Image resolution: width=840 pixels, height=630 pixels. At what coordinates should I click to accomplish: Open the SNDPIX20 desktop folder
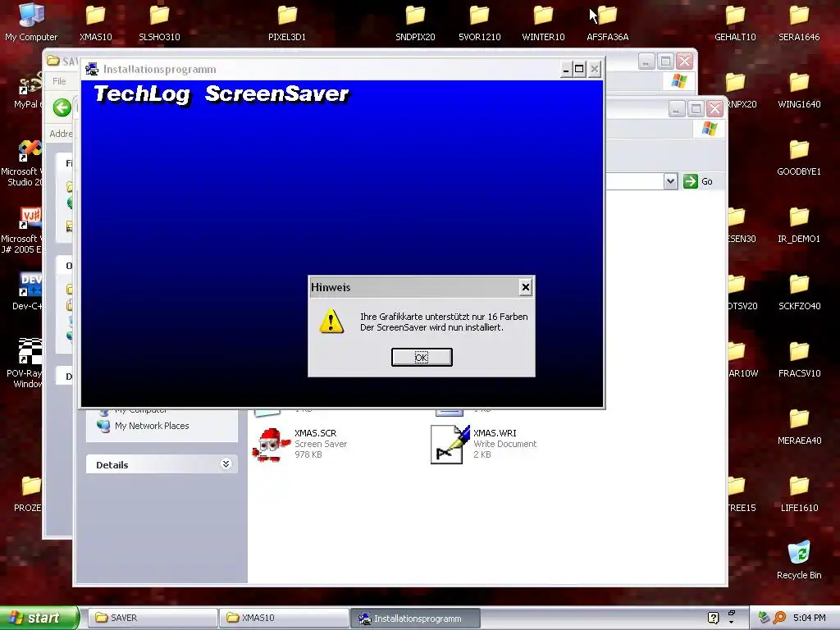(415, 22)
